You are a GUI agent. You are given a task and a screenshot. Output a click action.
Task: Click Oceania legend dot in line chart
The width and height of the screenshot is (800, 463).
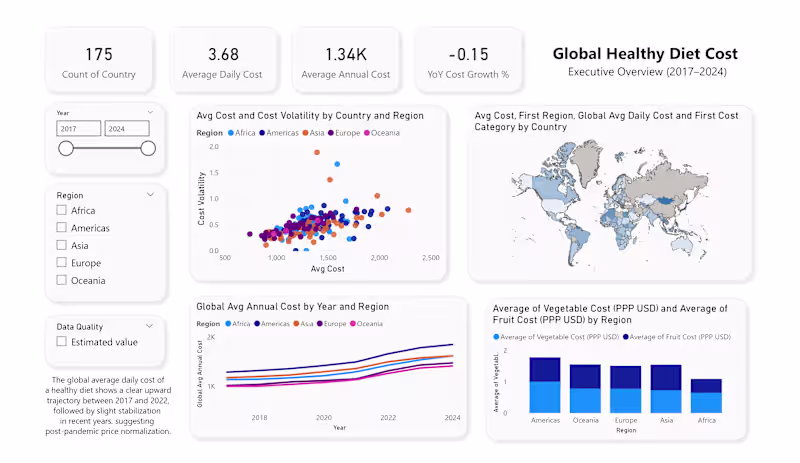(353, 324)
